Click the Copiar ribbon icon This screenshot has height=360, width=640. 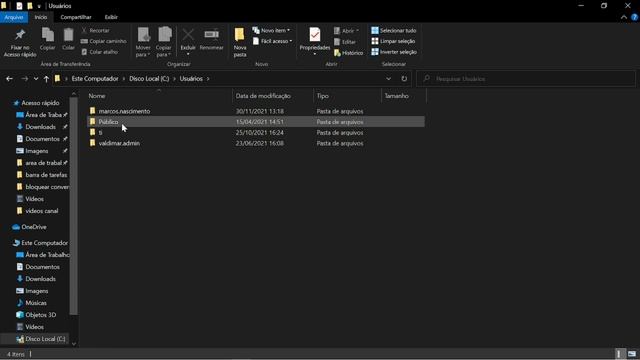(48, 39)
